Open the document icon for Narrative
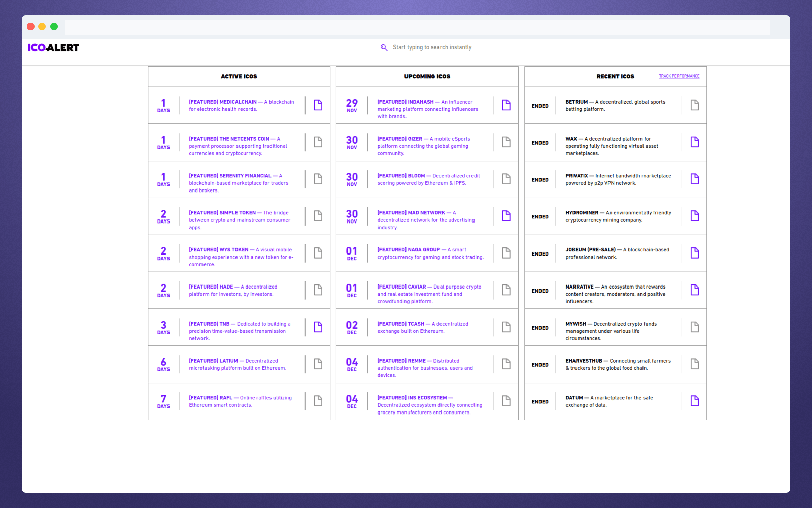The height and width of the screenshot is (508, 812). tap(695, 290)
